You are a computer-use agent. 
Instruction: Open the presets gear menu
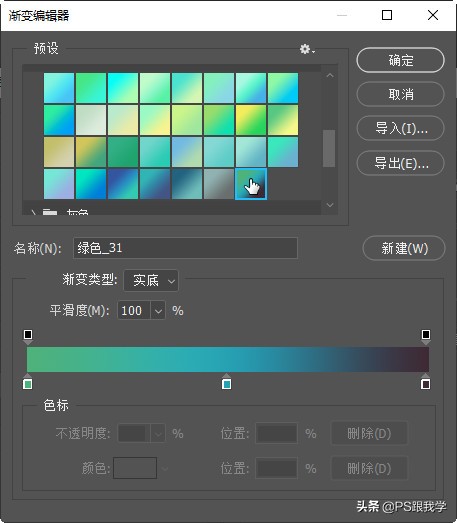click(x=307, y=49)
